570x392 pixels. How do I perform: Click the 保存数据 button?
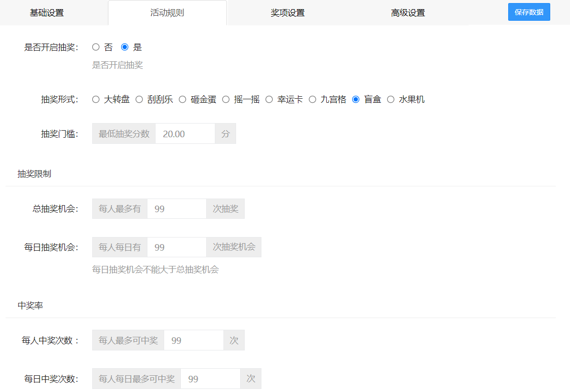click(529, 12)
